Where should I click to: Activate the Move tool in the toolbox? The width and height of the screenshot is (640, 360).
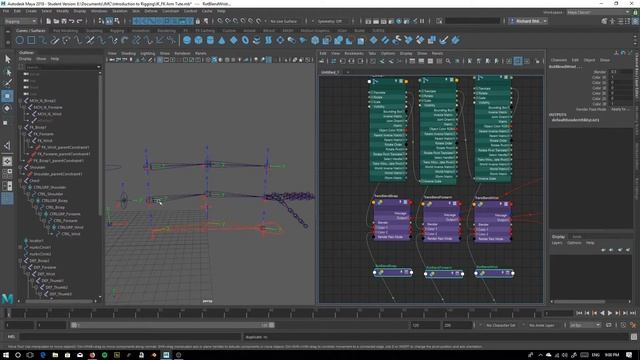pos(7,96)
